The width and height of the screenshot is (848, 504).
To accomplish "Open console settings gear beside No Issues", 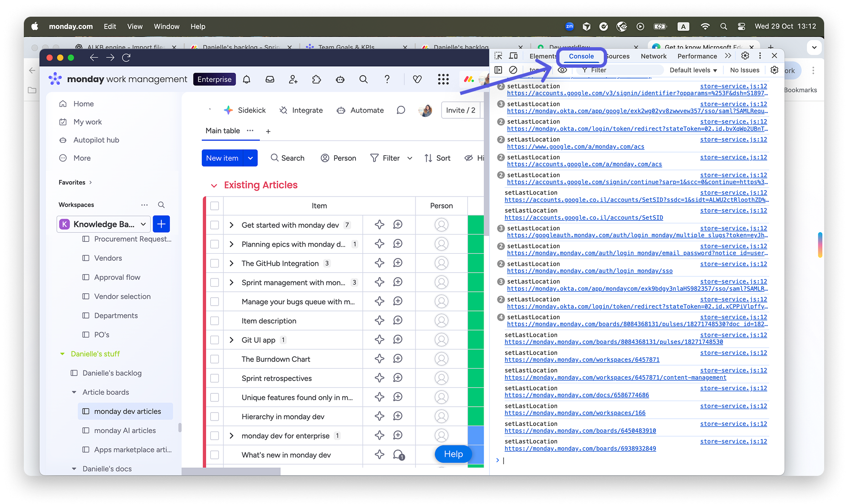I will coord(775,70).
